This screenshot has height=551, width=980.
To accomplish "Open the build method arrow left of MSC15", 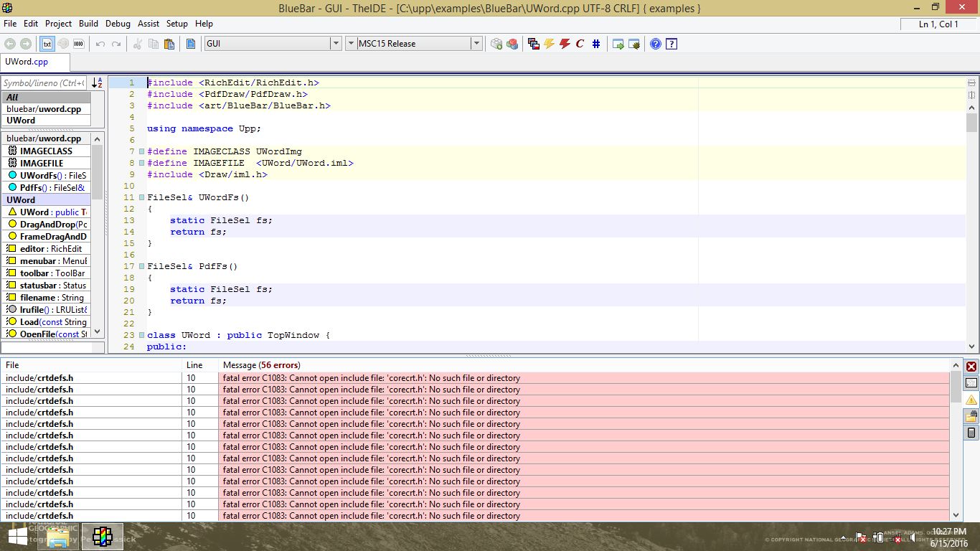I will [352, 44].
